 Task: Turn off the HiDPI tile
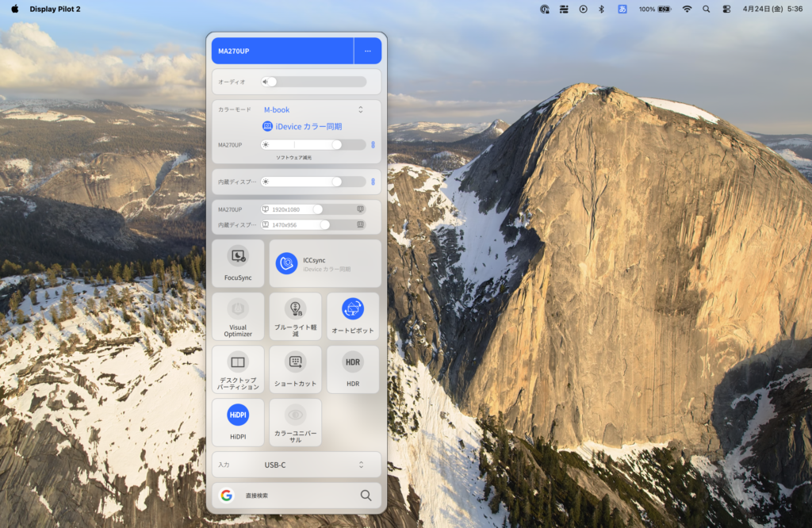238,423
